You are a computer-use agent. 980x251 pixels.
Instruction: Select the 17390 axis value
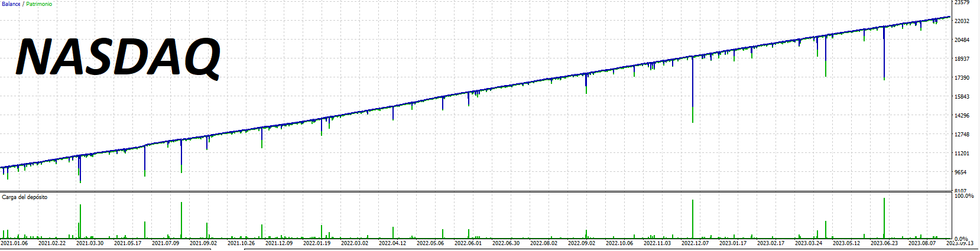pos(962,78)
